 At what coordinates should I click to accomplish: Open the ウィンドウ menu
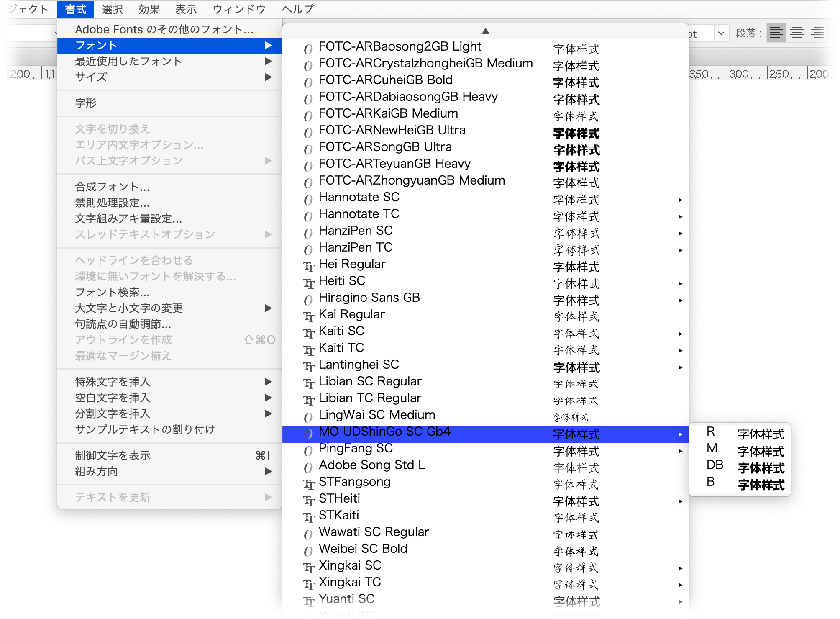(239, 9)
